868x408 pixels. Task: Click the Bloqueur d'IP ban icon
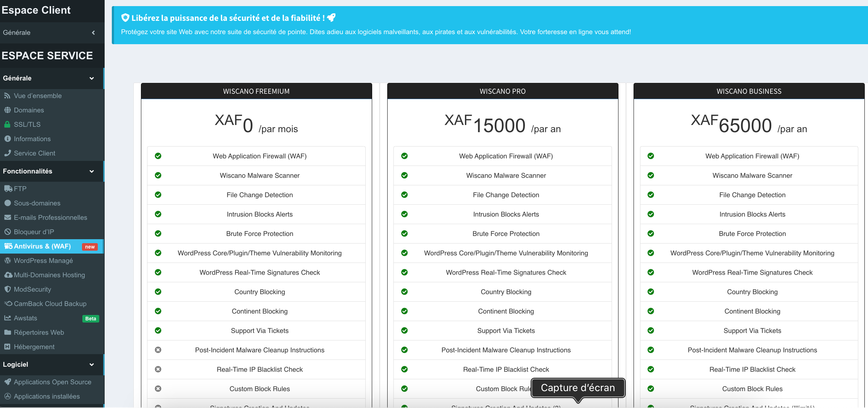click(x=7, y=232)
